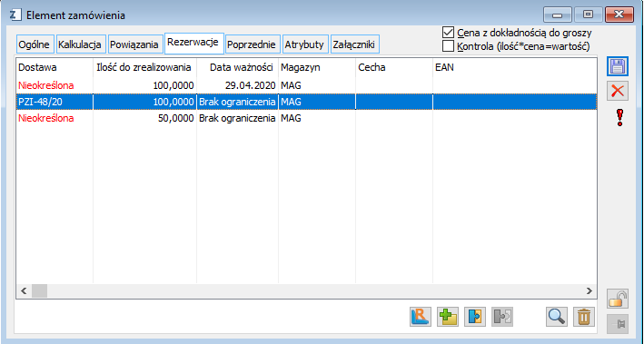
Task: Switch to the Atrybuty tab
Action: [305, 44]
